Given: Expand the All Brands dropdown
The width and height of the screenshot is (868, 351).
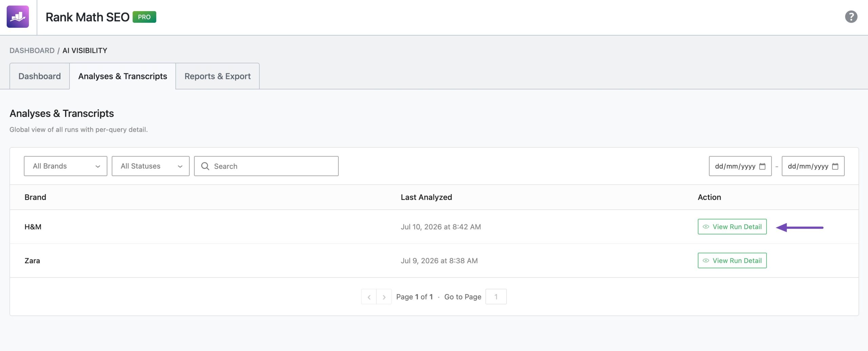Looking at the screenshot, I should point(65,166).
